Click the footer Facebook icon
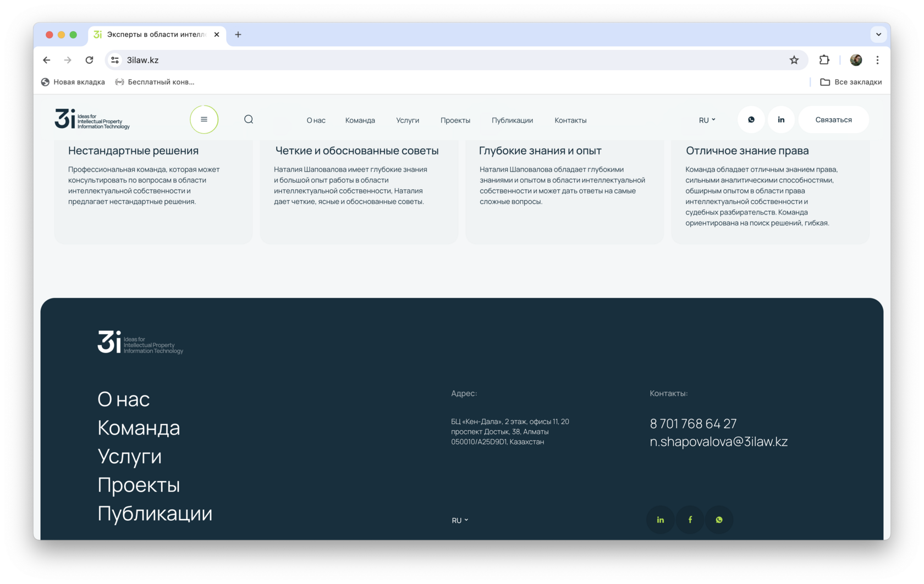Image resolution: width=924 pixels, height=584 pixels. (690, 520)
